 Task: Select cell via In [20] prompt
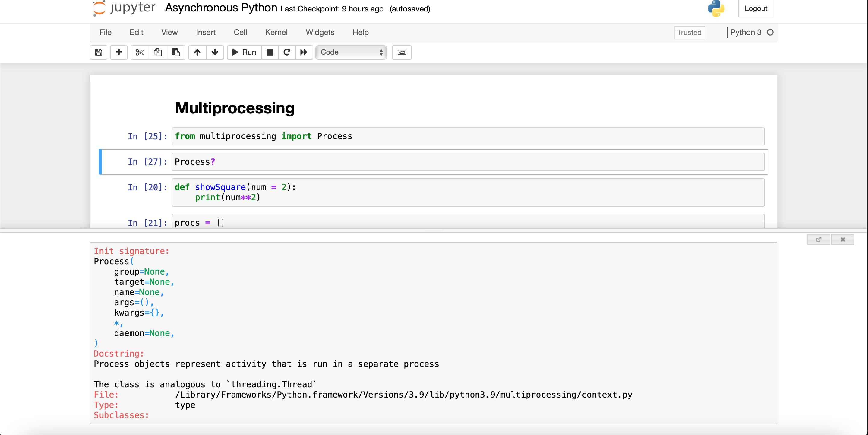[148, 187]
